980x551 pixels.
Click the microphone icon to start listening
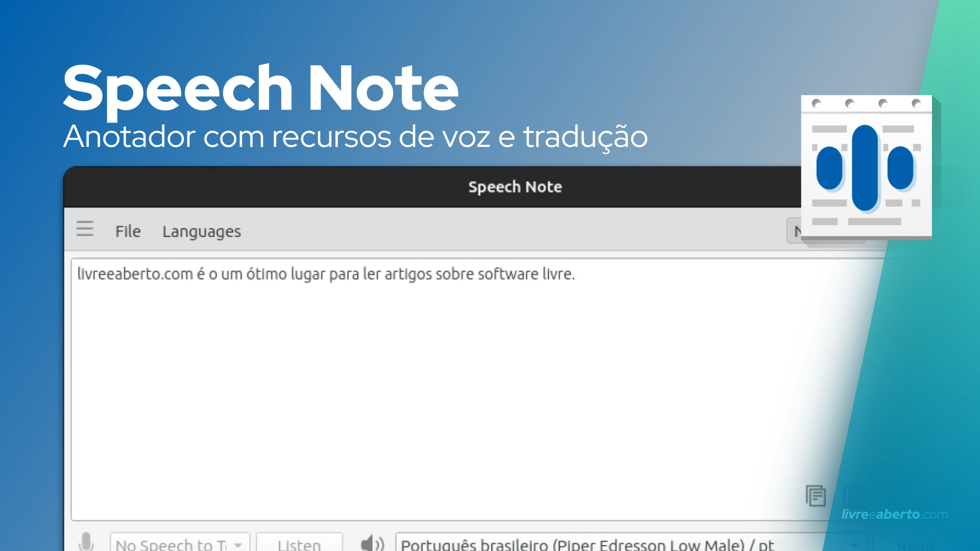click(86, 543)
